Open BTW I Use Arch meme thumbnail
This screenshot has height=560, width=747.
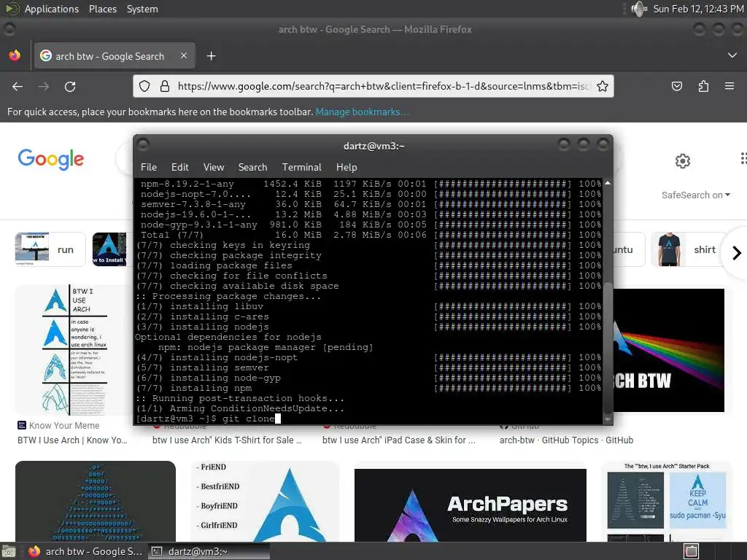[74, 350]
